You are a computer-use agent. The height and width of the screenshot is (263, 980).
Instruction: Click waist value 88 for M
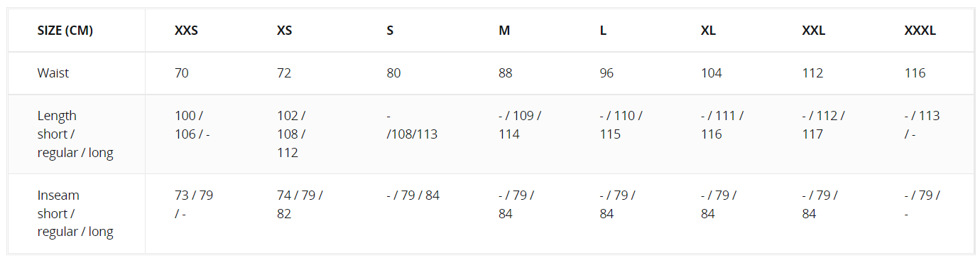(506, 73)
